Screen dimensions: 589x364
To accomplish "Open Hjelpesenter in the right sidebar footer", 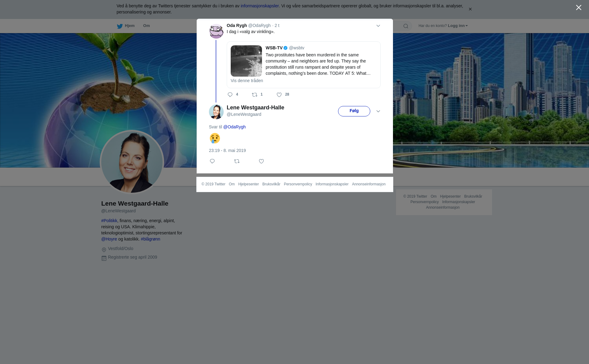I will (x=450, y=196).
